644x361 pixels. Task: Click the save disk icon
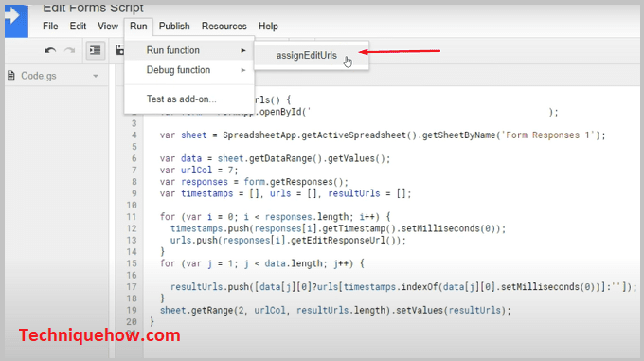click(119, 50)
